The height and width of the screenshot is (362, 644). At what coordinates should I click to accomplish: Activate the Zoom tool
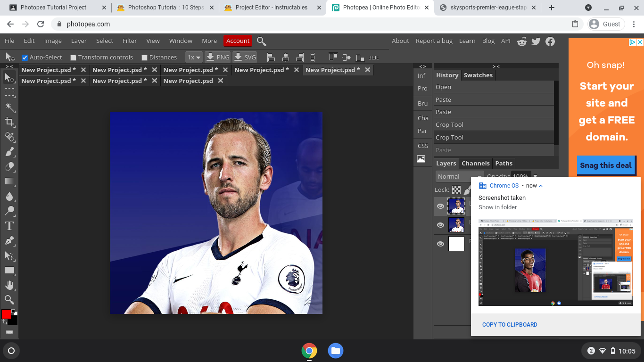9,300
